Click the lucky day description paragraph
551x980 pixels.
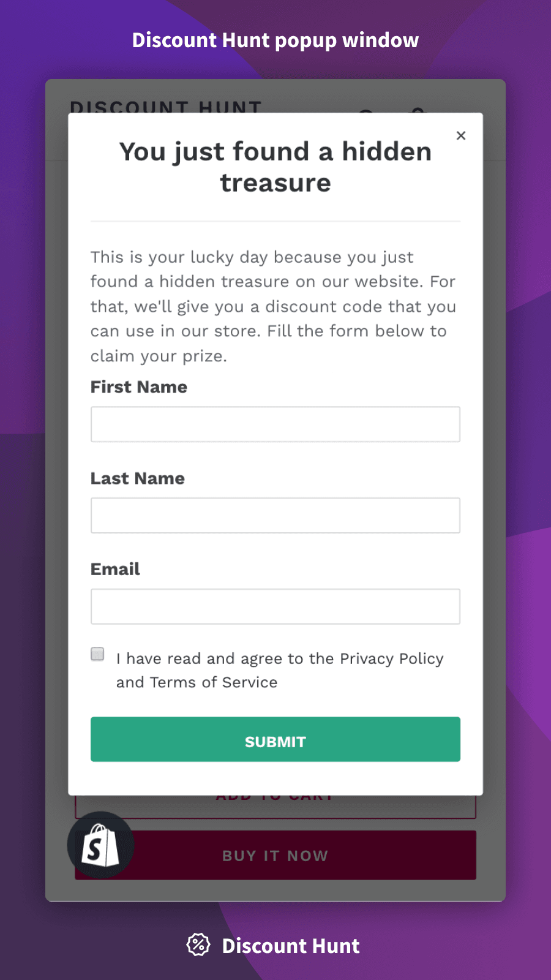click(273, 306)
